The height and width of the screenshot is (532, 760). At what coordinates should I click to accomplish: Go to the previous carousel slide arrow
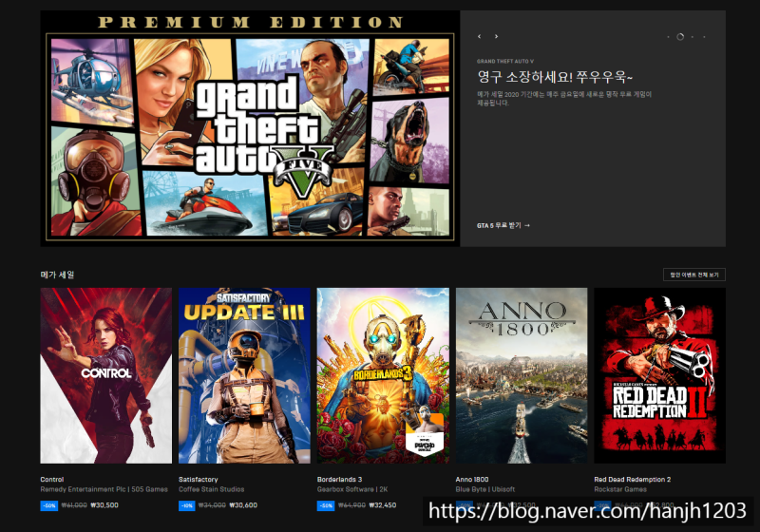(x=480, y=36)
